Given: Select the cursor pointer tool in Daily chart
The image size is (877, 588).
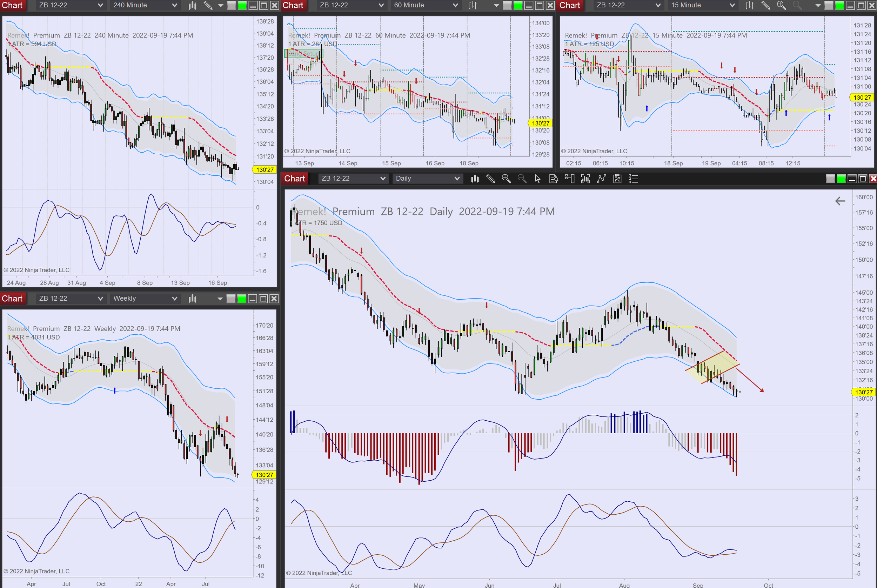Looking at the screenshot, I should coord(538,179).
